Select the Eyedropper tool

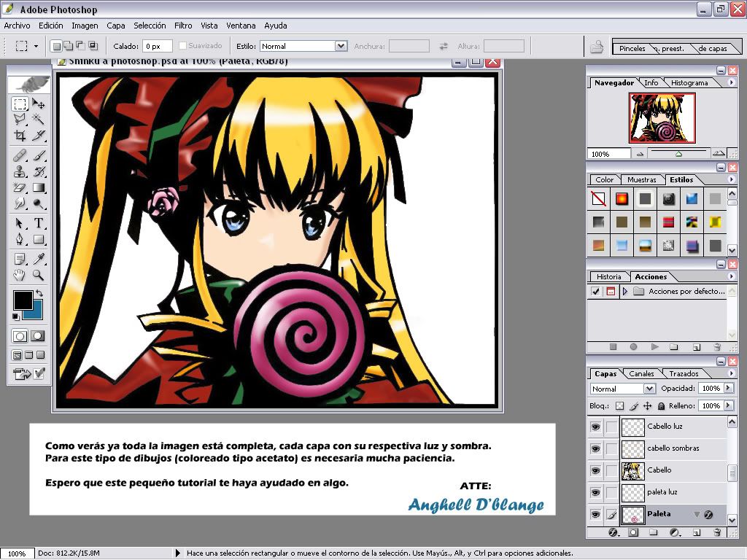(x=39, y=259)
